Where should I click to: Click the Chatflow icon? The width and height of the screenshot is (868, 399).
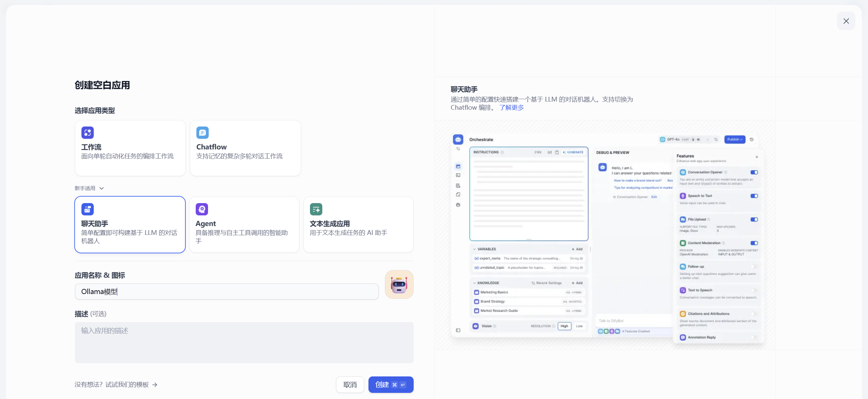coord(202,133)
